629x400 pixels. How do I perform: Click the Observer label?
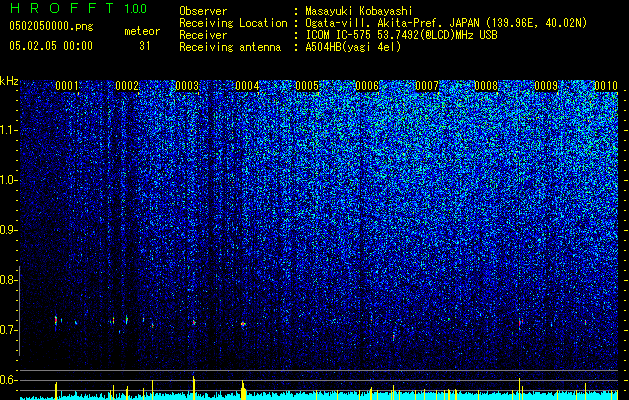[x=203, y=11]
